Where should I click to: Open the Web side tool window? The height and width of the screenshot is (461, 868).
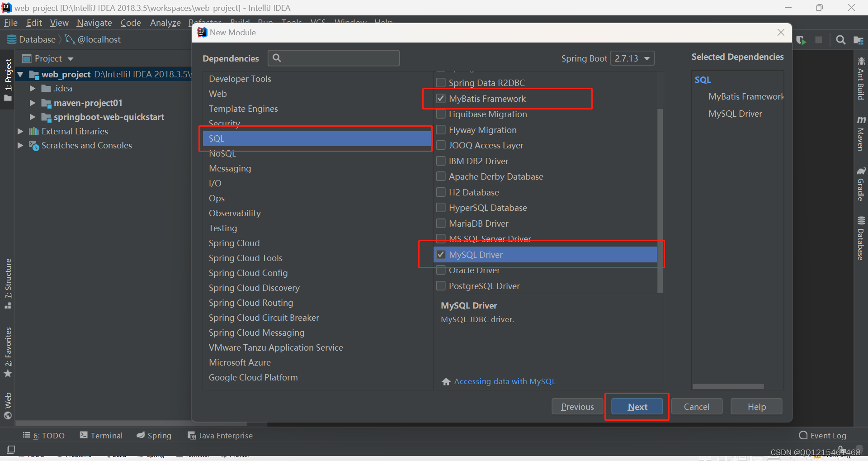coord(8,406)
